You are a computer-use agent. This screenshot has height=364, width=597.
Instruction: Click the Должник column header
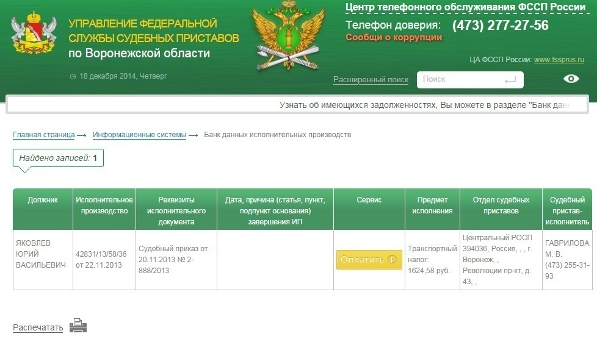[43, 209]
